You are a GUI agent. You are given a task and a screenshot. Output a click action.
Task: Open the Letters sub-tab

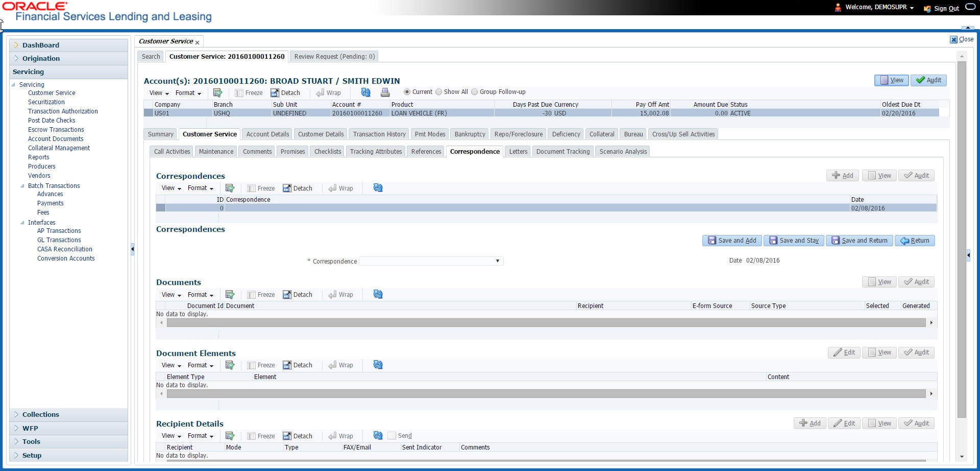point(518,151)
